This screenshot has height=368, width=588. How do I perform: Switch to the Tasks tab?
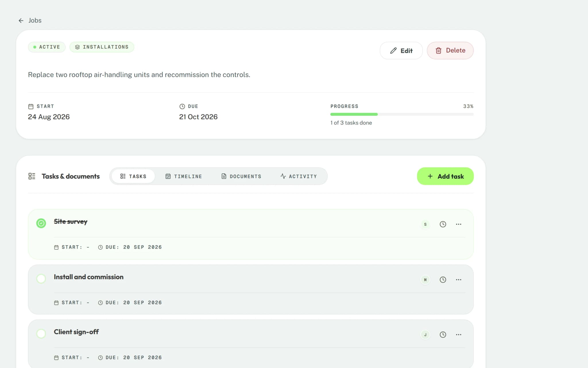(133, 176)
